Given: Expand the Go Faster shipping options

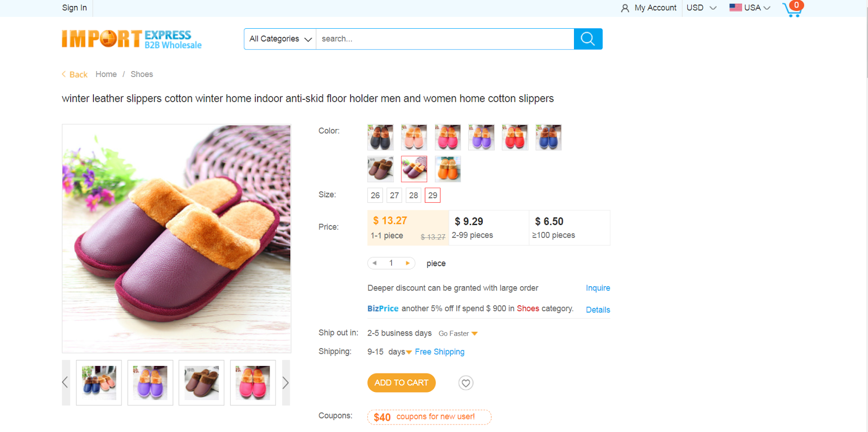Looking at the screenshot, I should (x=457, y=333).
